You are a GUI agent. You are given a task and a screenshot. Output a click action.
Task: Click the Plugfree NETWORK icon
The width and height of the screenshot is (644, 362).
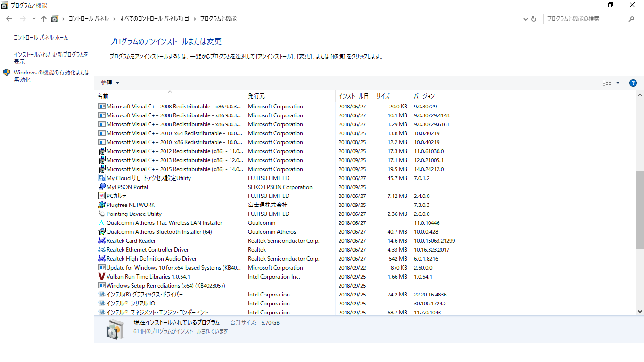click(102, 205)
